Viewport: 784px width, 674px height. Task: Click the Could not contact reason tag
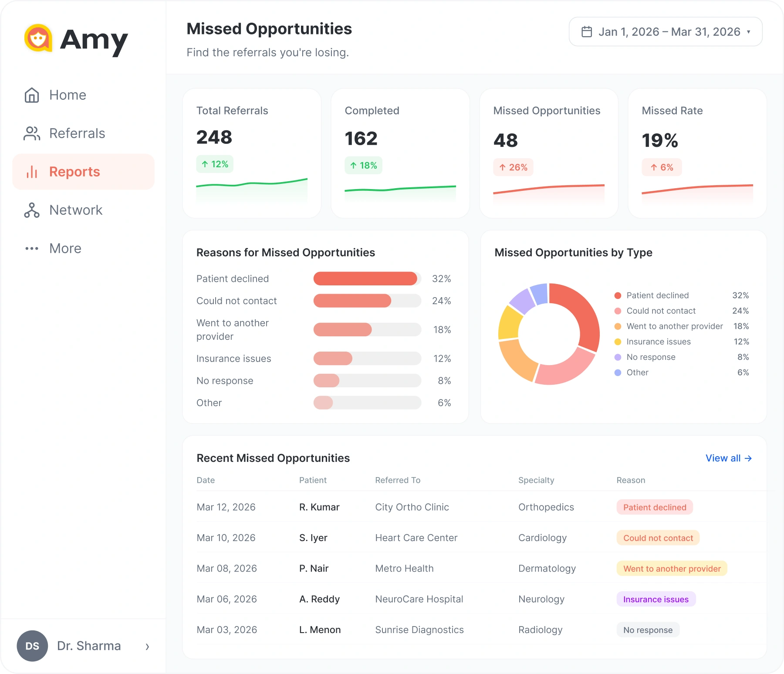pos(658,538)
